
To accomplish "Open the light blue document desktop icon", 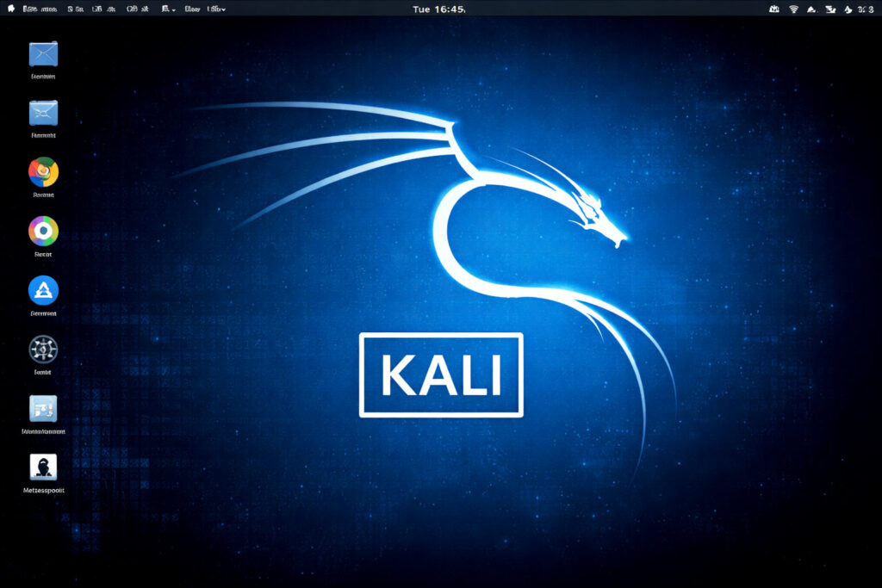I will click(x=43, y=408).
